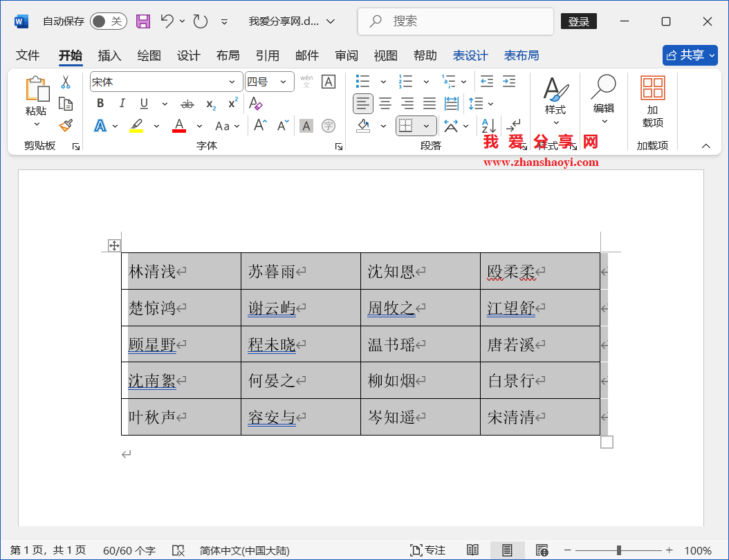Click the Redo arrow icon
The image size is (729, 560).
pos(201,21)
